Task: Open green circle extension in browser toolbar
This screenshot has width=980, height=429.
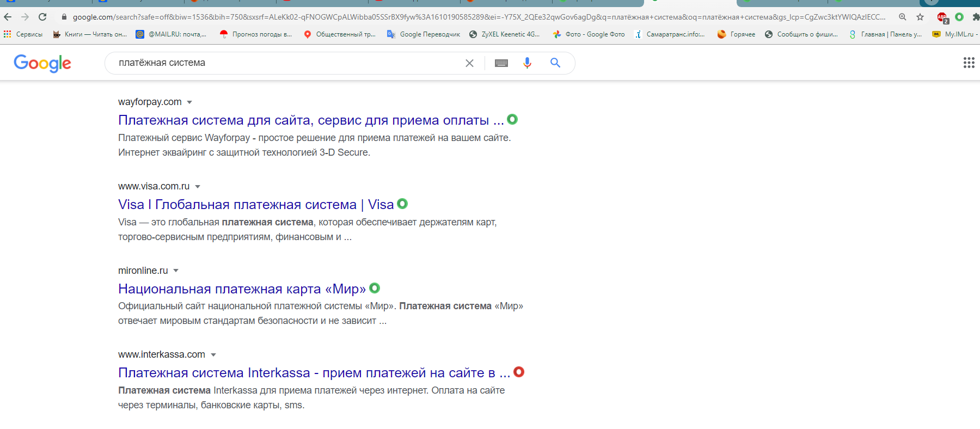Action: 959,17
